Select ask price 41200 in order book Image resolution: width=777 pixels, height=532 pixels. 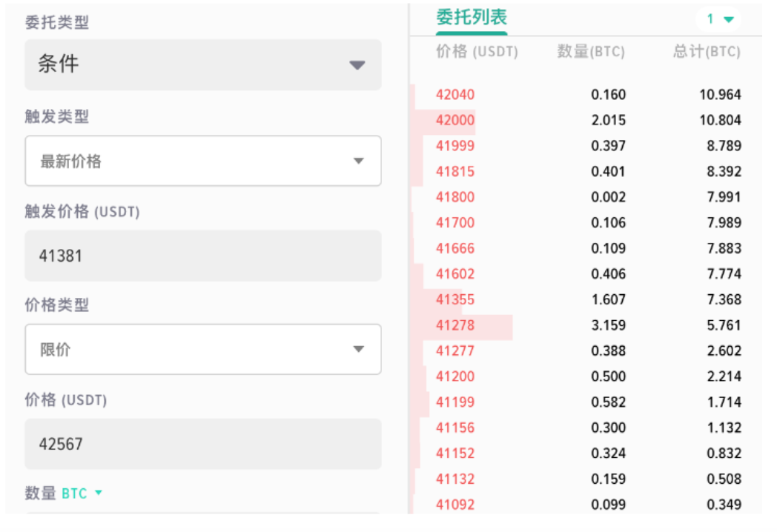click(x=455, y=376)
